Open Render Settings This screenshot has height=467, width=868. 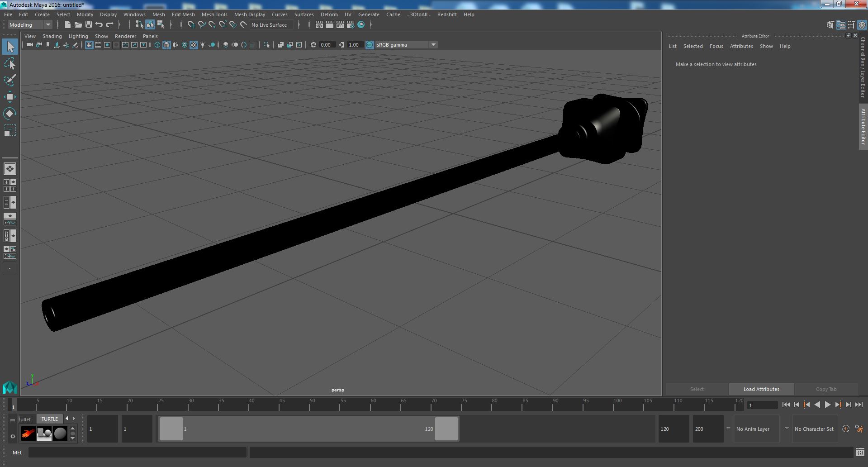click(351, 25)
